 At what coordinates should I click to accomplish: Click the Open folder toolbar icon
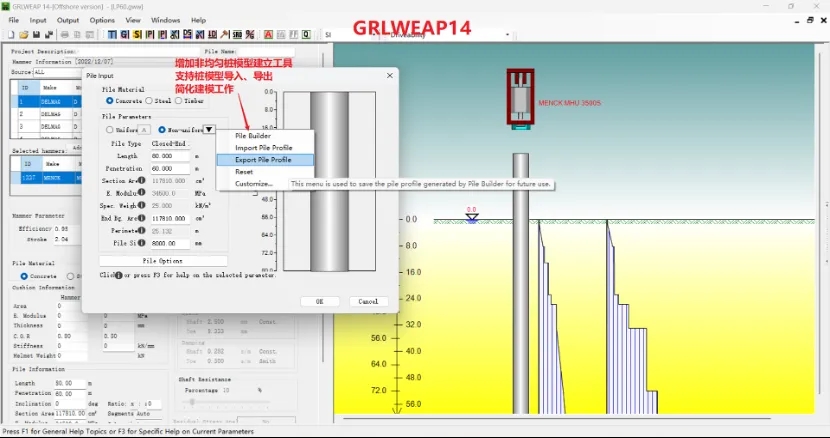(25, 34)
